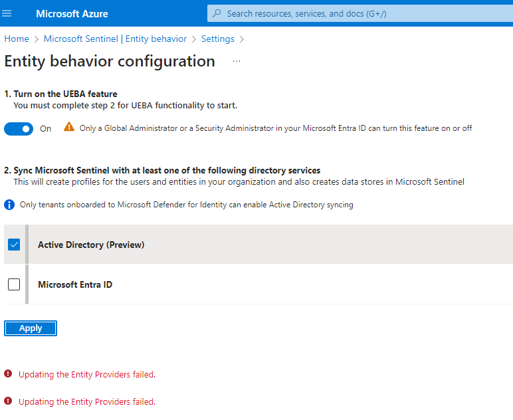Go to Home breadcrumb link

coord(17,39)
